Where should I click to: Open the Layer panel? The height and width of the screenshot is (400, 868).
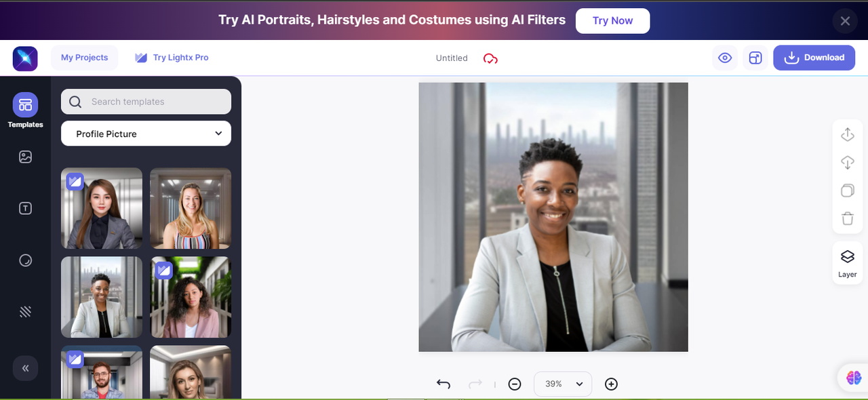click(848, 263)
